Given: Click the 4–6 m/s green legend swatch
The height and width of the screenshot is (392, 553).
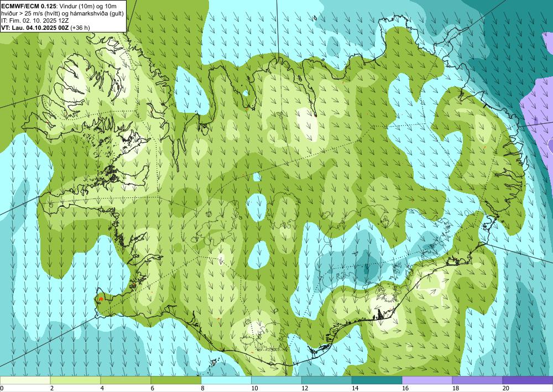Looking at the screenshot, I should point(126,380).
